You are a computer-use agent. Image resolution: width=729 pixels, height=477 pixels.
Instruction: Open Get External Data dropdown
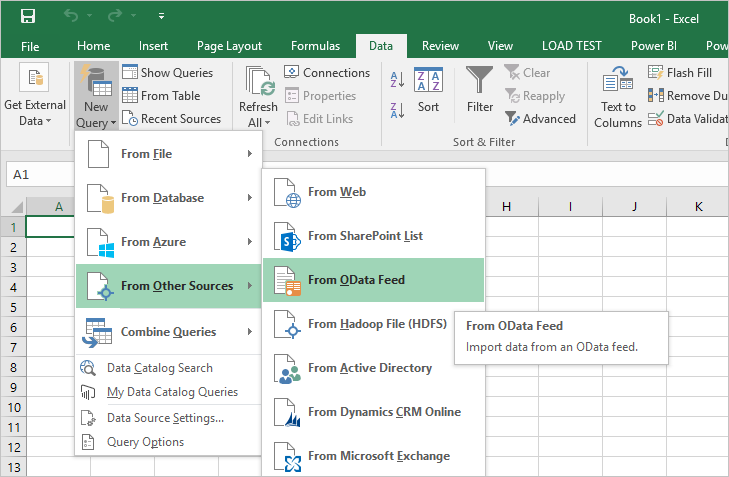click(x=35, y=95)
